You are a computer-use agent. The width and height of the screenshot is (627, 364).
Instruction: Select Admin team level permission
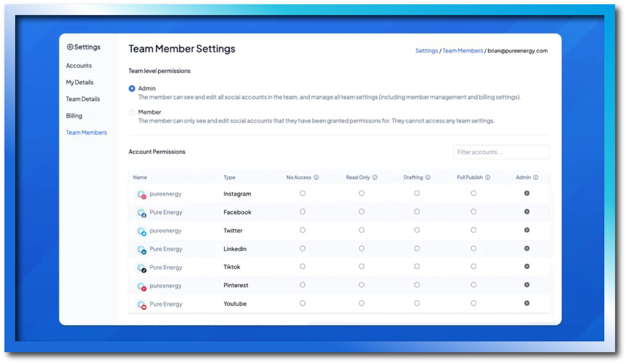coord(132,88)
